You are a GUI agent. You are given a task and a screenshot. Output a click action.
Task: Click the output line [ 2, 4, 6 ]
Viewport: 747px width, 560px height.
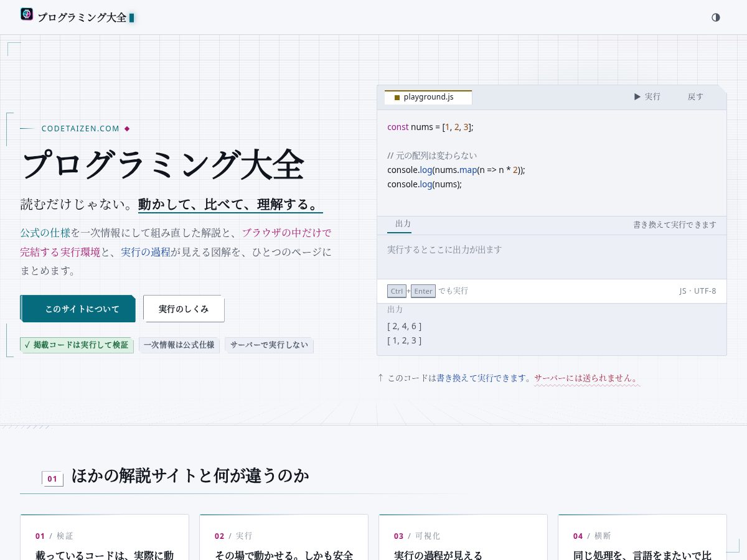405,326
